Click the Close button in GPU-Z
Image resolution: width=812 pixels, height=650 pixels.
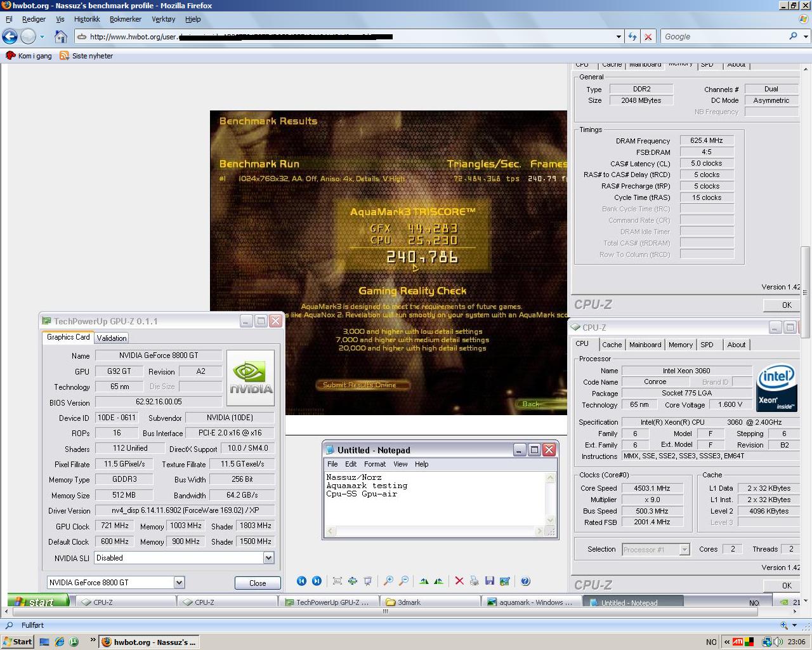[258, 583]
